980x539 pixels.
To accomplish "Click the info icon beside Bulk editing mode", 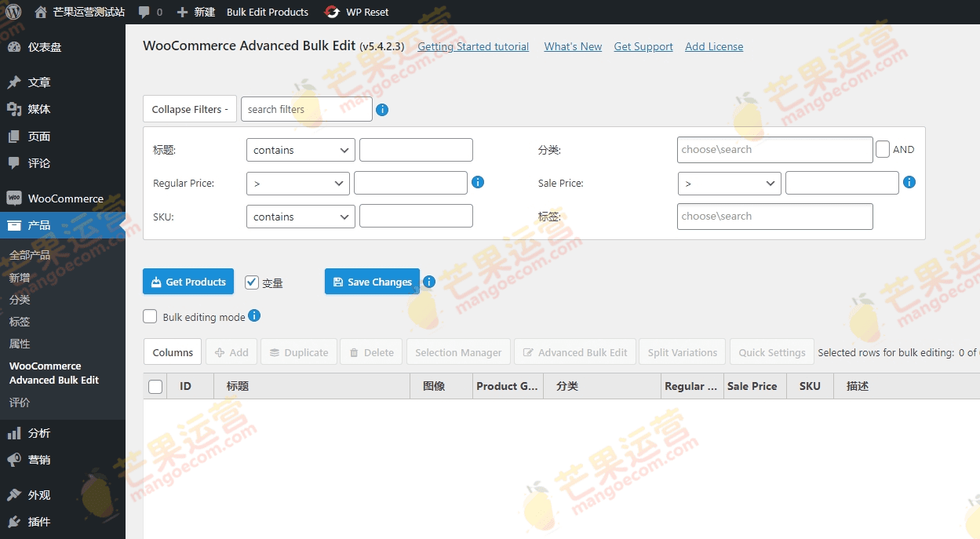I will 254,315.
